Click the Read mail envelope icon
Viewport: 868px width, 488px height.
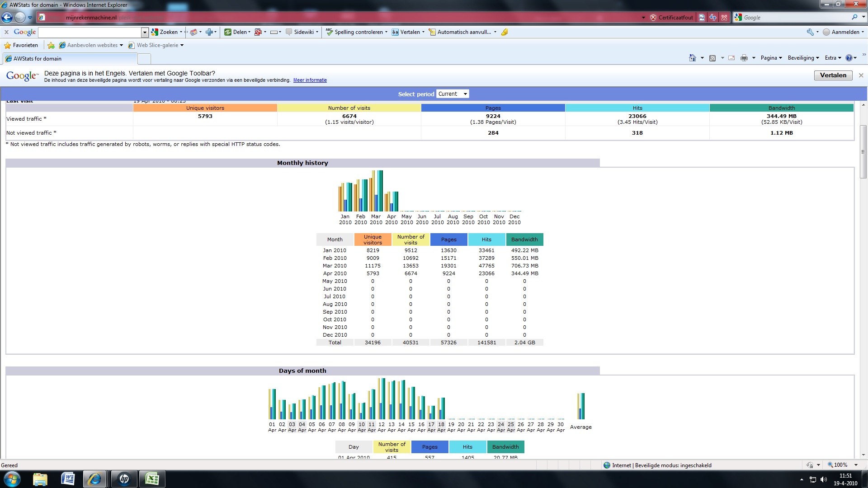pos(731,58)
